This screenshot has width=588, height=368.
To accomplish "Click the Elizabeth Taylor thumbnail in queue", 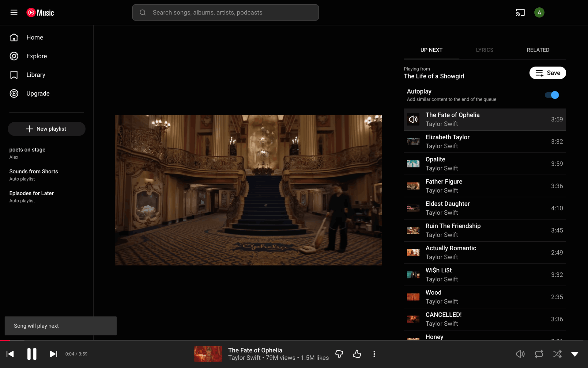I will (x=413, y=141).
